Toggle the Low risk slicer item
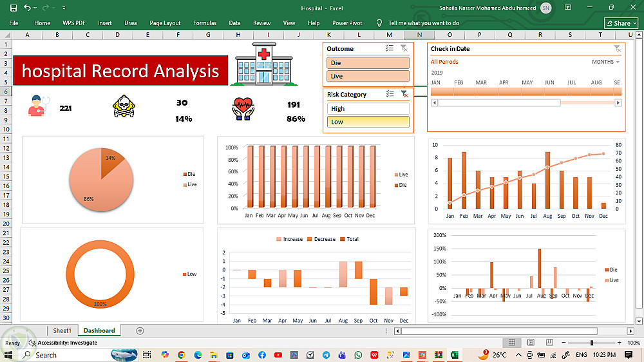The width and height of the screenshot is (644, 362). point(368,122)
